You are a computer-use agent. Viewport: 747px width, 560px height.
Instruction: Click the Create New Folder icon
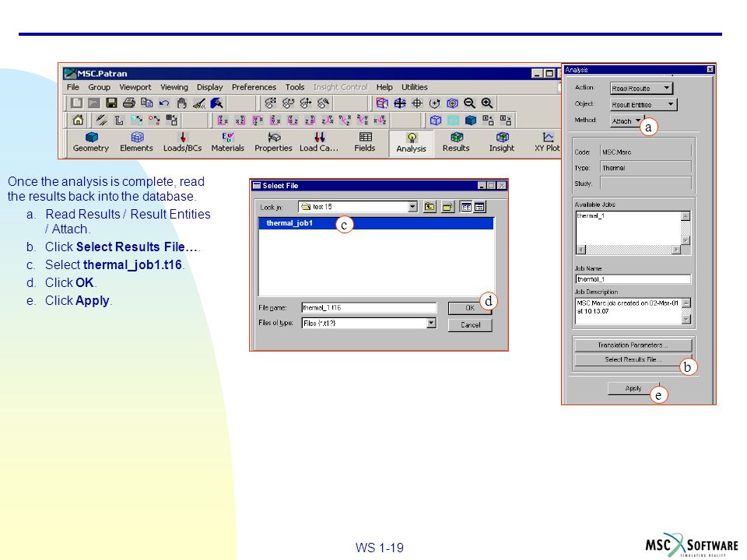pos(447,207)
